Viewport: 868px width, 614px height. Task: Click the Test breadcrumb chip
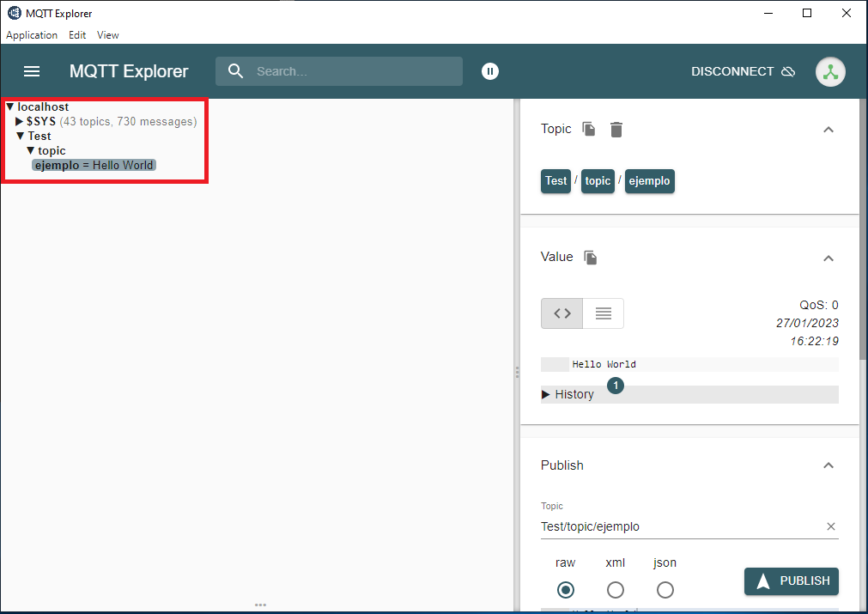click(x=555, y=181)
